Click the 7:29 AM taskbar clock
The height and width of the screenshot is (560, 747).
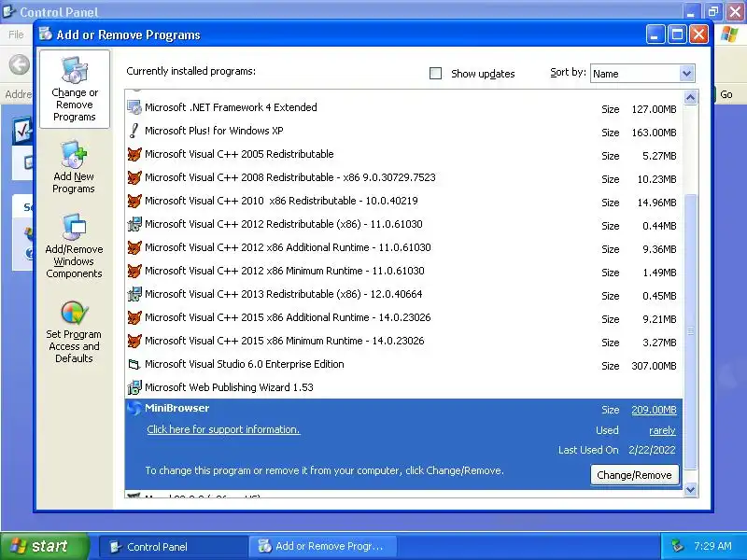pos(712,546)
